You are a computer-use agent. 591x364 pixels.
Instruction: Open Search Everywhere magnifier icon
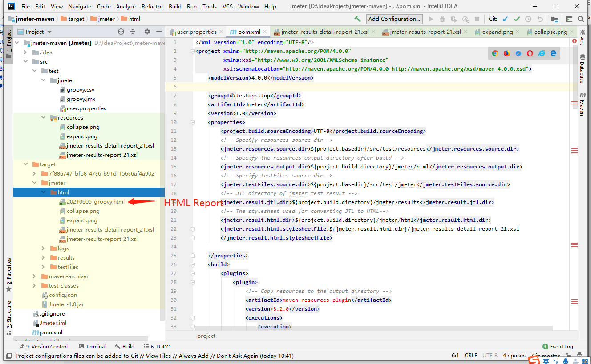[581, 19]
